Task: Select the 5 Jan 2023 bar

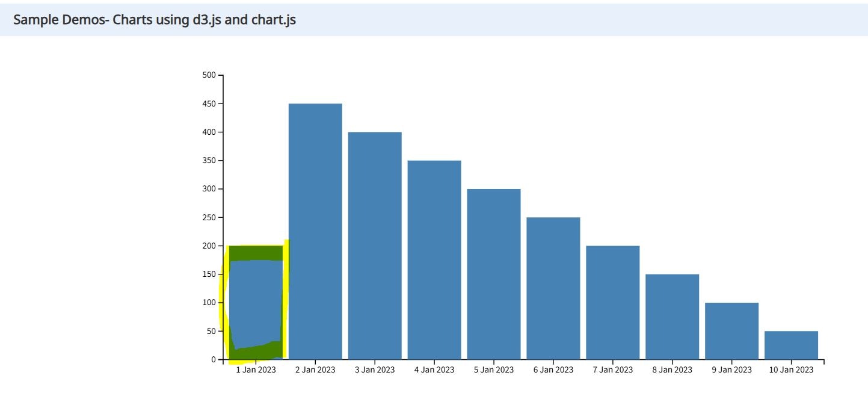Action: click(x=494, y=274)
